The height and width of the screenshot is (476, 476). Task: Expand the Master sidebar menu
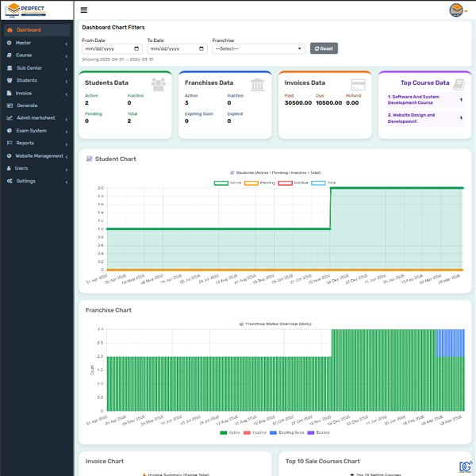pos(36,43)
